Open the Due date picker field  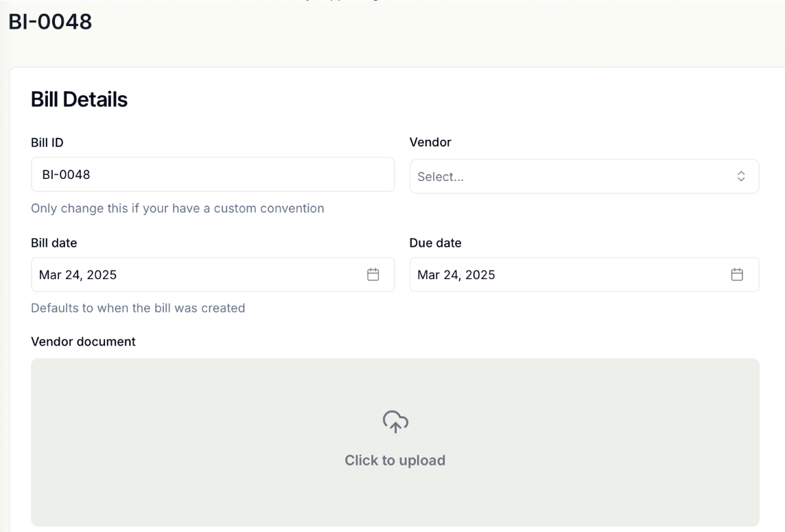[x=570, y=275]
